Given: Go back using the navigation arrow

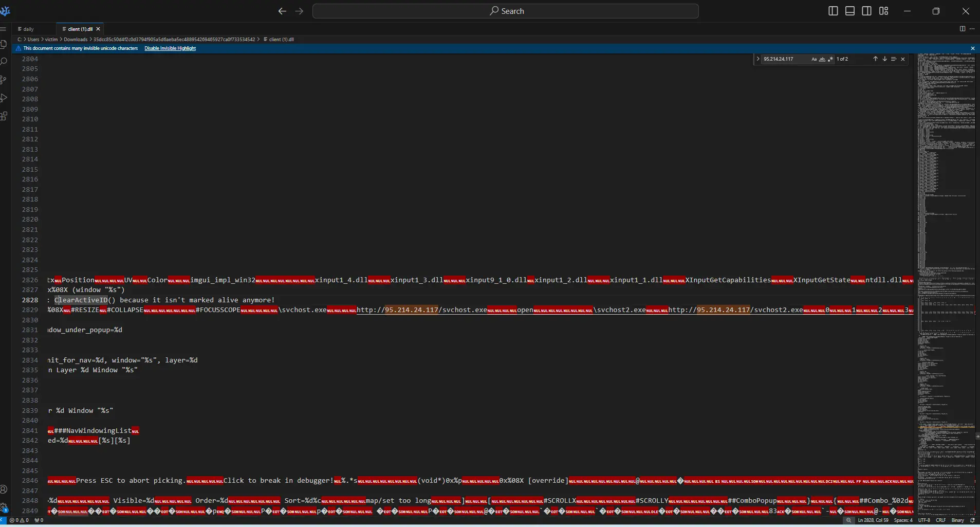Looking at the screenshot, I should (282, 11).
